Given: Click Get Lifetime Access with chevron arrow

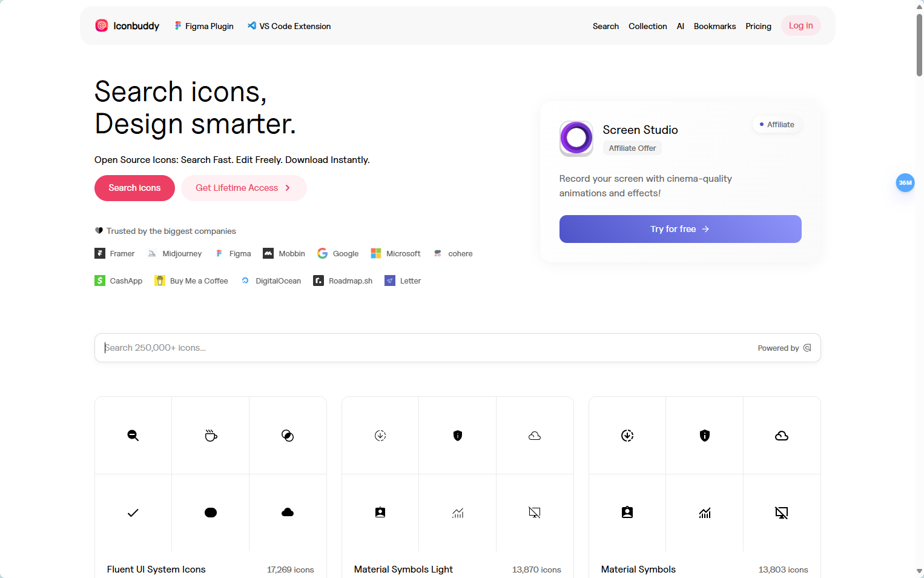Looking at the screenshot, I should [x=243, y=188].
